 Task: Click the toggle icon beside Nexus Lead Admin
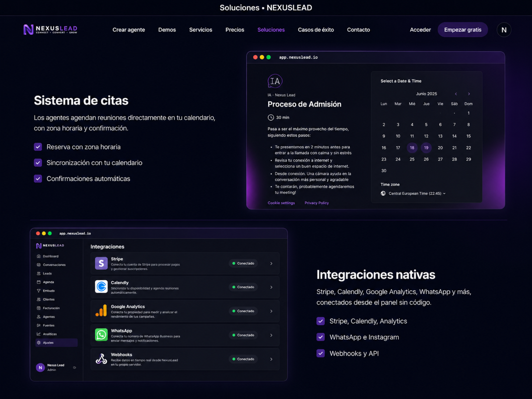[74, 367]
